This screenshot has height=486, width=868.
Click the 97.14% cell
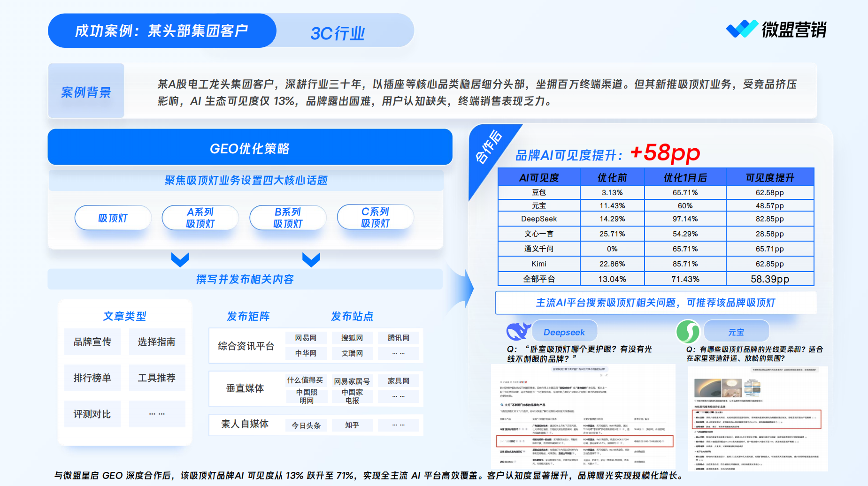pos(685,219)
